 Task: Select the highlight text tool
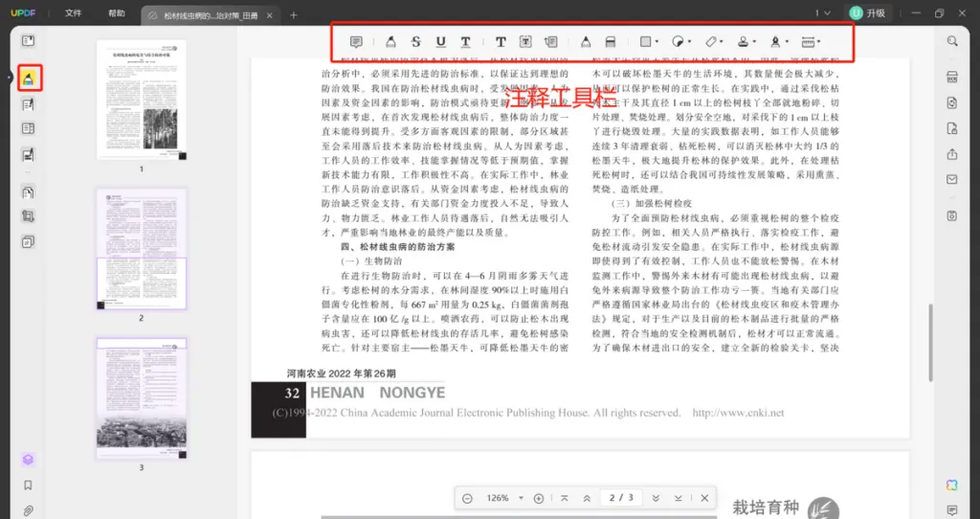pyautogui.click(x=390, y=42)
